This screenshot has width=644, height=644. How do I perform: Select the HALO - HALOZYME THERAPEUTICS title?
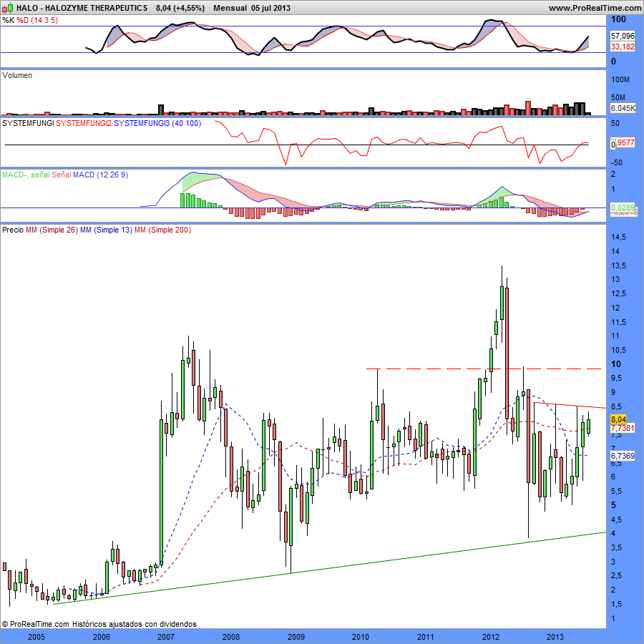(82, 8)
